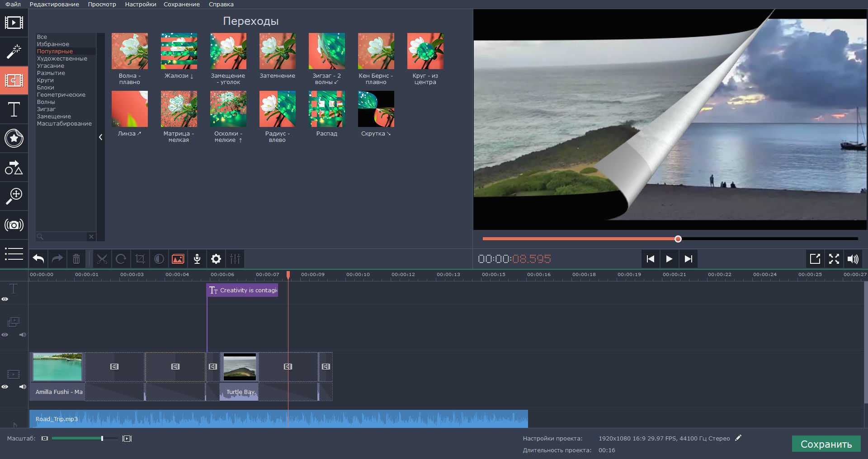Select the crop tool

point(140,259)
